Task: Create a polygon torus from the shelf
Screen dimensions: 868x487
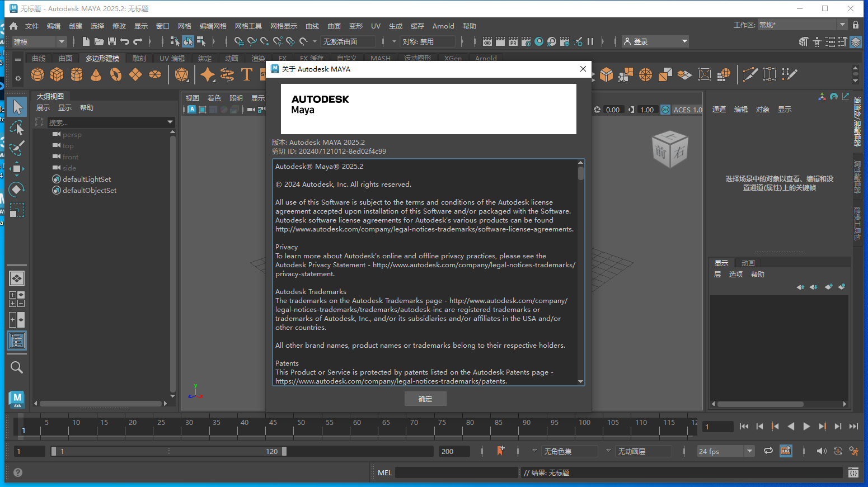Action: coord(116,74)
